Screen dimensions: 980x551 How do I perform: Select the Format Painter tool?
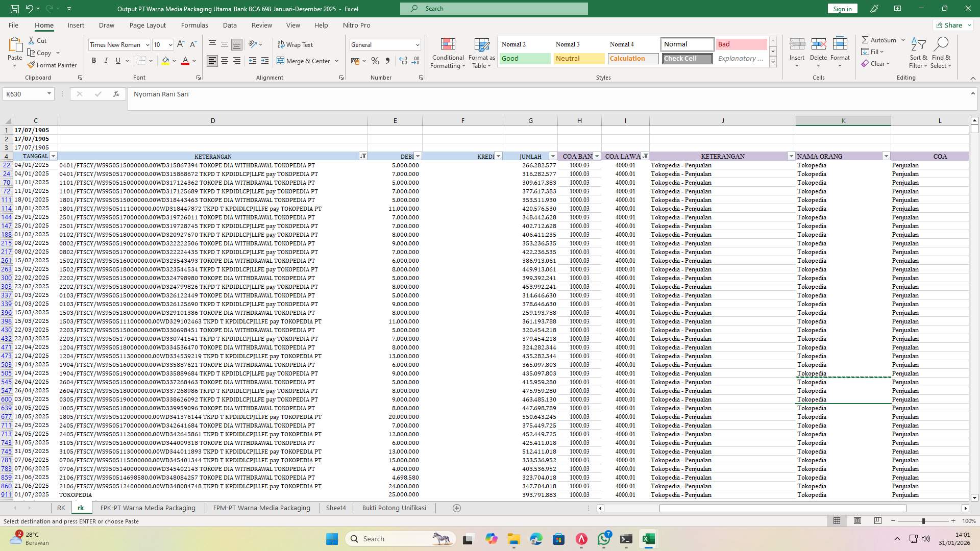(53, 65)
